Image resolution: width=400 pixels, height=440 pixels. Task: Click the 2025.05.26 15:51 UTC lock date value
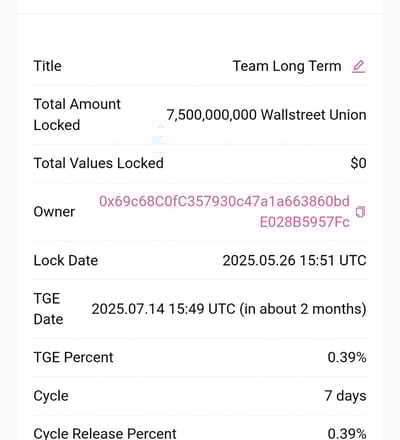click(x=294, y=260)
